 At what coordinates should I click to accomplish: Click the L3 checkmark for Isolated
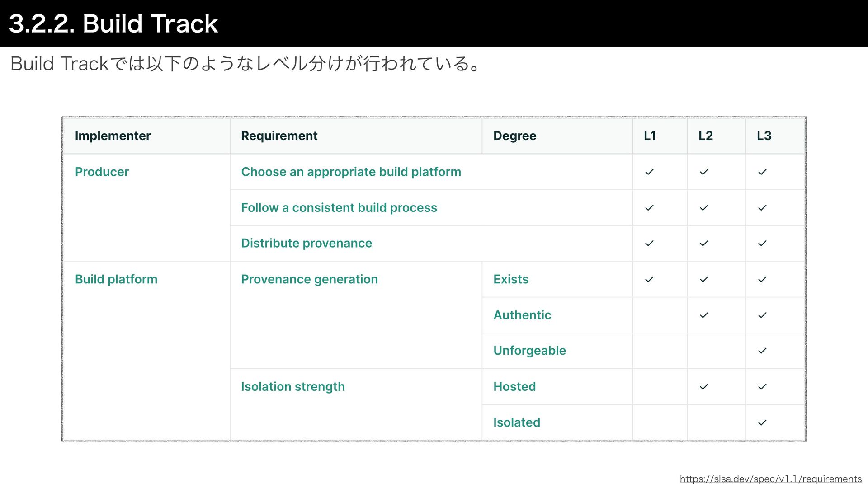[x=762, y=422]
